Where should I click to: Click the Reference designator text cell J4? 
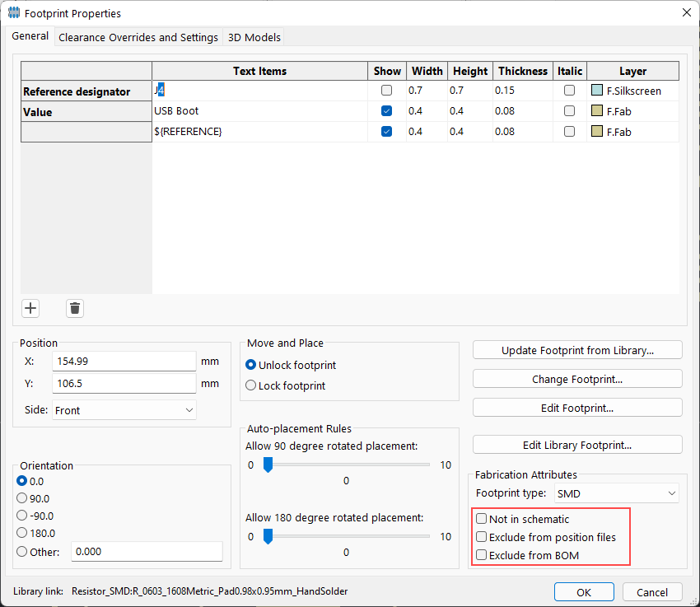point(259,90)
